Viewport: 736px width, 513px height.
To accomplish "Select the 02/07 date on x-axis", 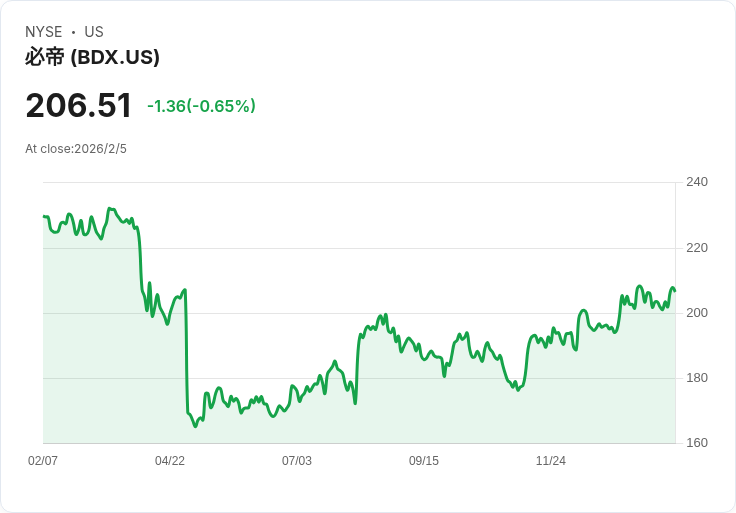I will (43, 461).
